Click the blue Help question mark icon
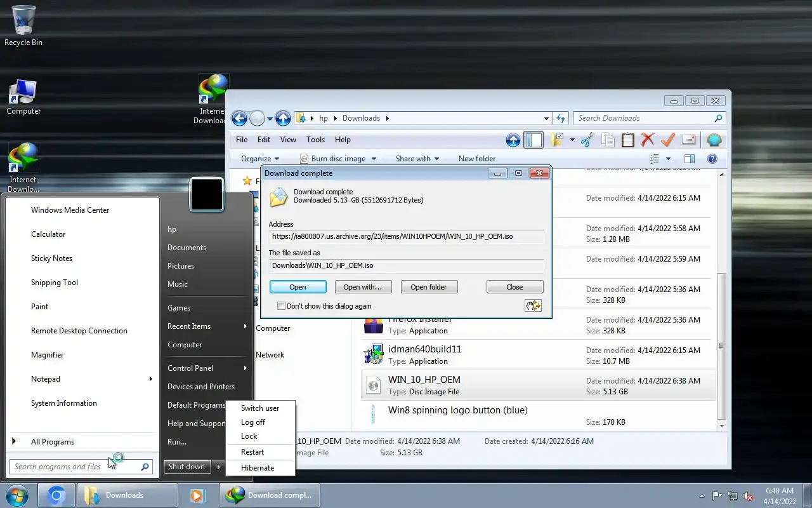Image resolution: width=812 pixels, height=508 pixels. pyautogui.click(x=712, y=159)
